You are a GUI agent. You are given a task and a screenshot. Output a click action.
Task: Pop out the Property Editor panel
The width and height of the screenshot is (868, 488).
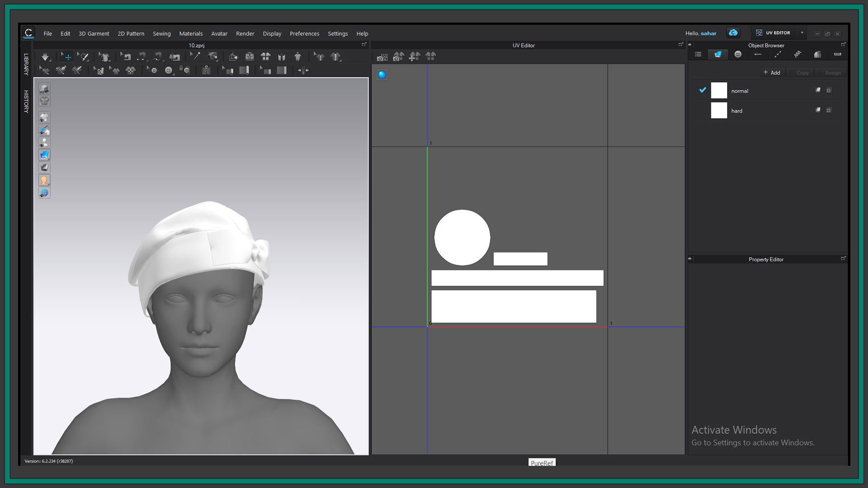(x=843, y=259)
